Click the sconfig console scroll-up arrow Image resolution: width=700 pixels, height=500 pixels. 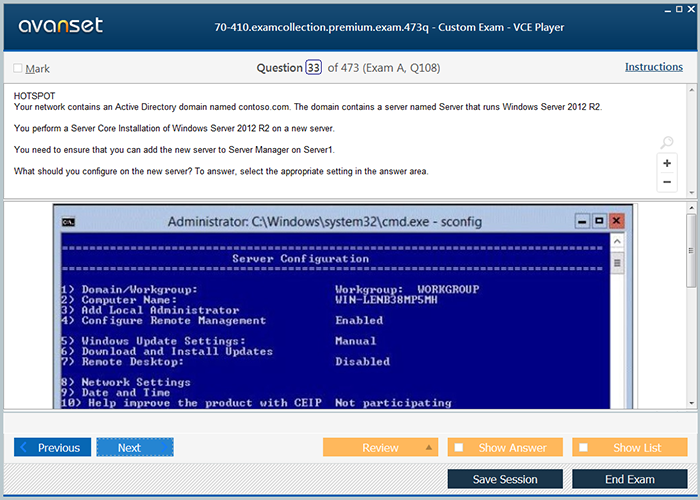point(617,242)
